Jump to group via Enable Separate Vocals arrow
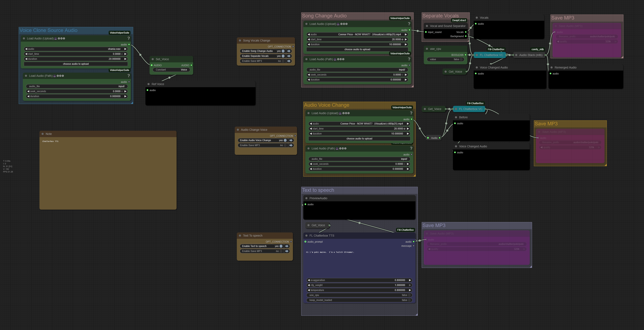 pyautogui.click(x=289, y=56)
